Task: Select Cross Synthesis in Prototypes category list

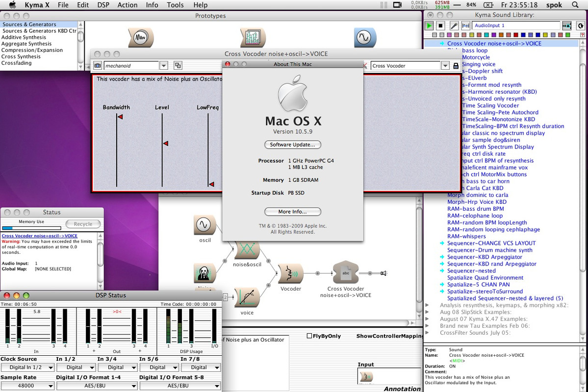Action: (21, 56)
